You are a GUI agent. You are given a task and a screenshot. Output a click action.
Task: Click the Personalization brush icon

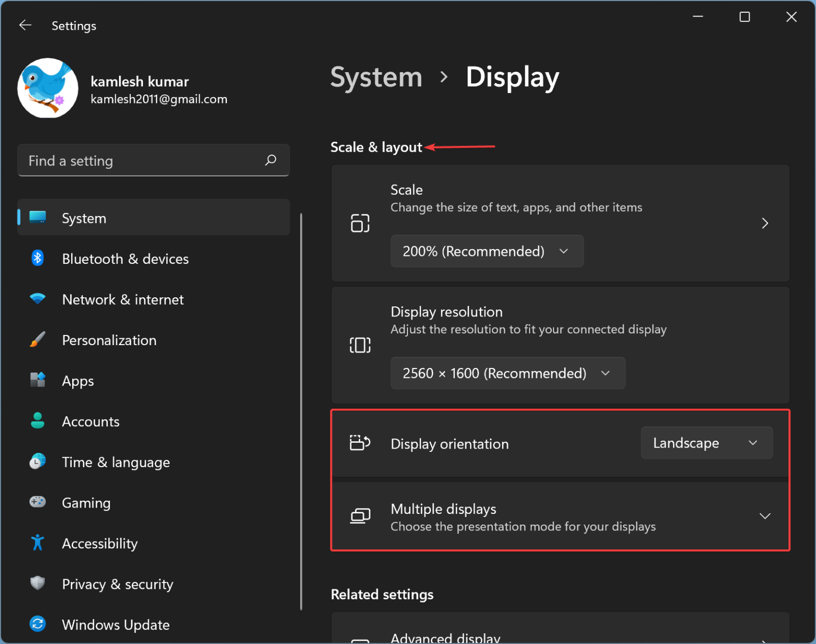click(x=37, y=340)
